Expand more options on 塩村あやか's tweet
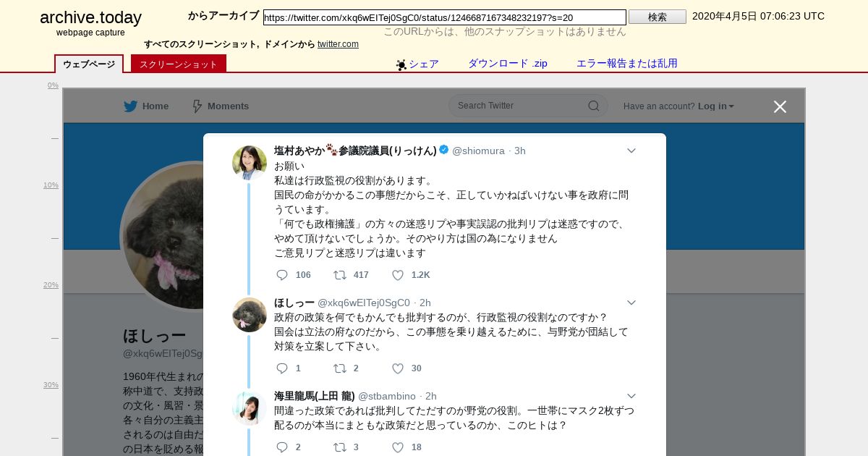Viewport: 868px width, 456px height. coord(631,151)
